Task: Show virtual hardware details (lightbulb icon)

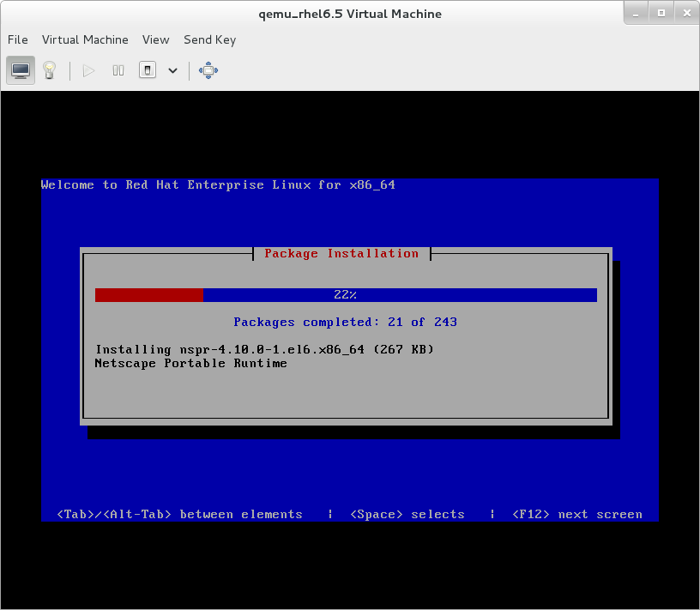Action: click(49, 70)
